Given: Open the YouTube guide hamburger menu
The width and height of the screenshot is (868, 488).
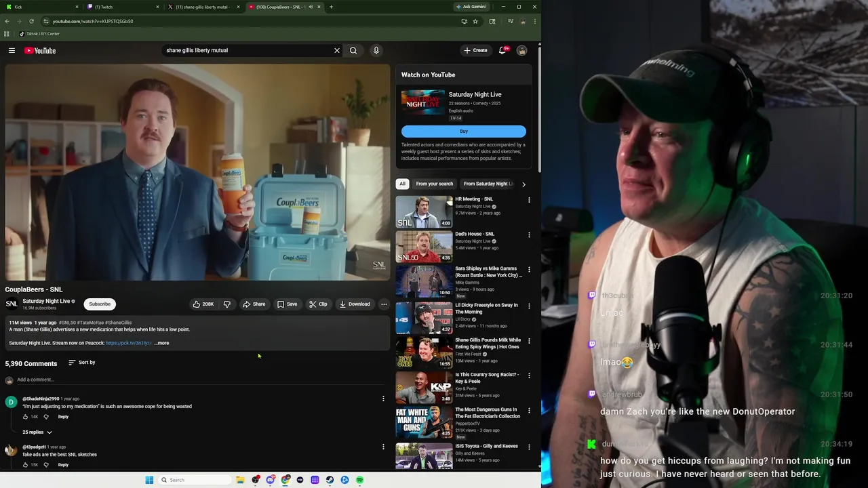Looking at the screenshot, I should coord(12,50).
